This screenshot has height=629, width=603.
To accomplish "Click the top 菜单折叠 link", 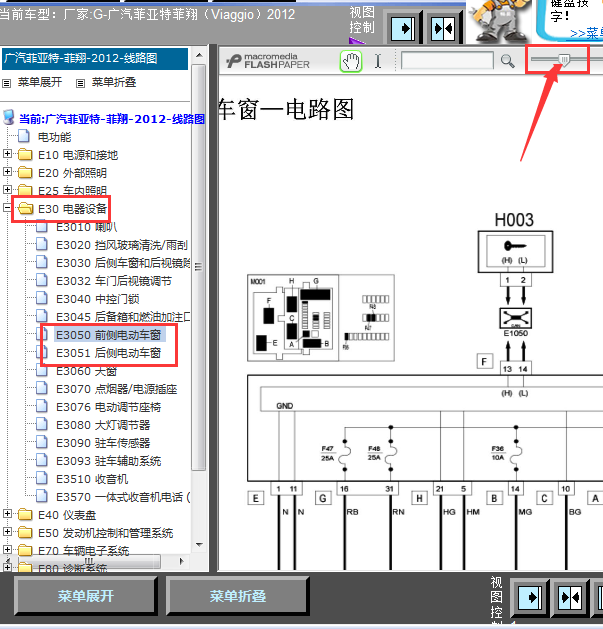I will (114, 82).
